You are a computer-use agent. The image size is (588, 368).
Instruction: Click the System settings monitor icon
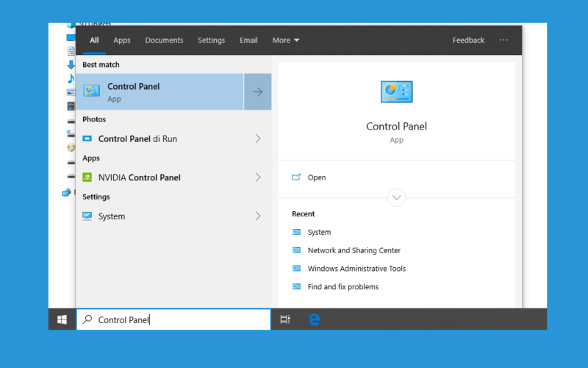(x=87, y=216)
